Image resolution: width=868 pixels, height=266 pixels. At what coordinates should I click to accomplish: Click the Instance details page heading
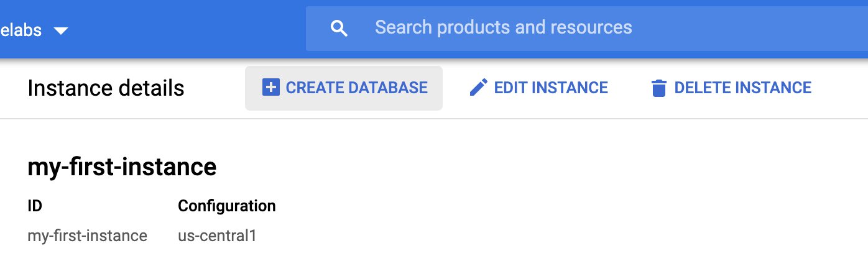pyautogui.click(x=106, y=88)
